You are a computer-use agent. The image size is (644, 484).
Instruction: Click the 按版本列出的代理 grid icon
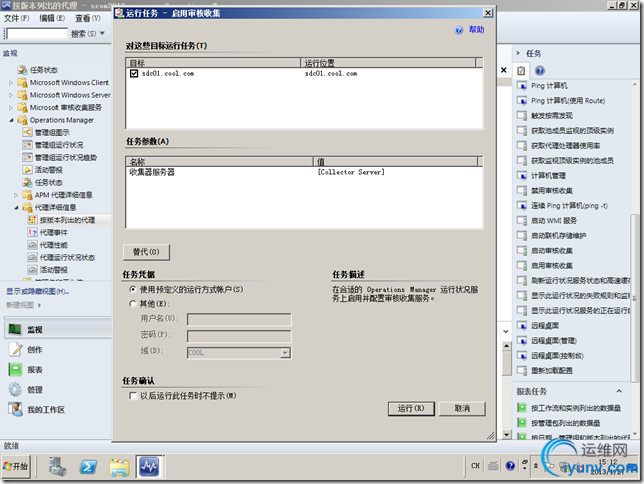click(x=32, y=220)
